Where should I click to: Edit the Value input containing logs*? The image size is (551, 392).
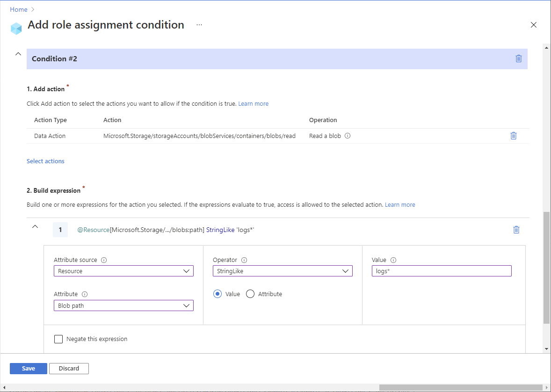coord(441,271)
